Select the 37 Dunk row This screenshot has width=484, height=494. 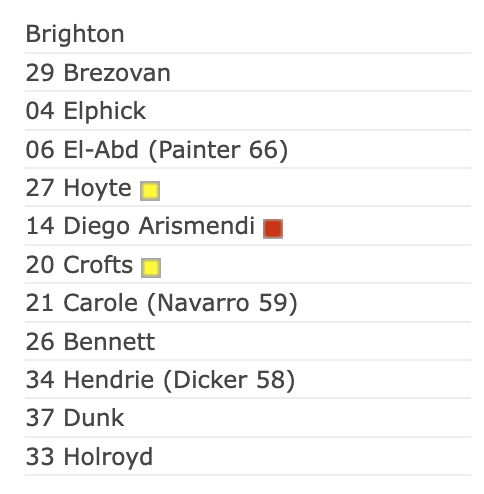(248, 418)
